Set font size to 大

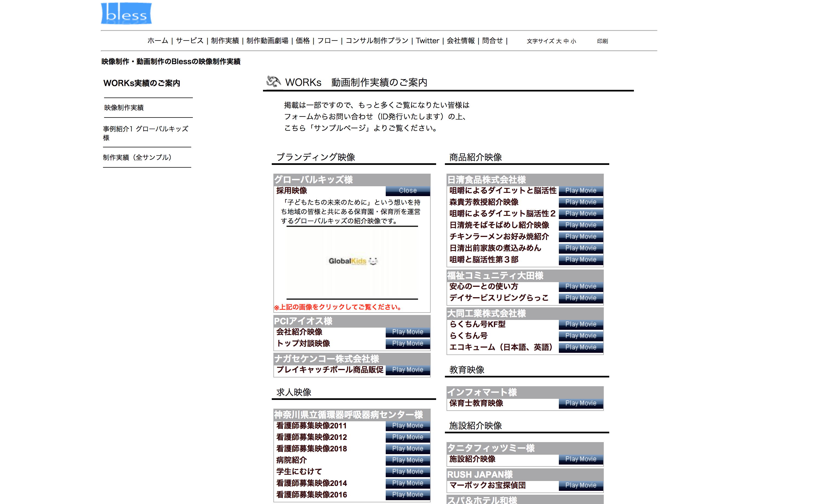pos(559,41)
